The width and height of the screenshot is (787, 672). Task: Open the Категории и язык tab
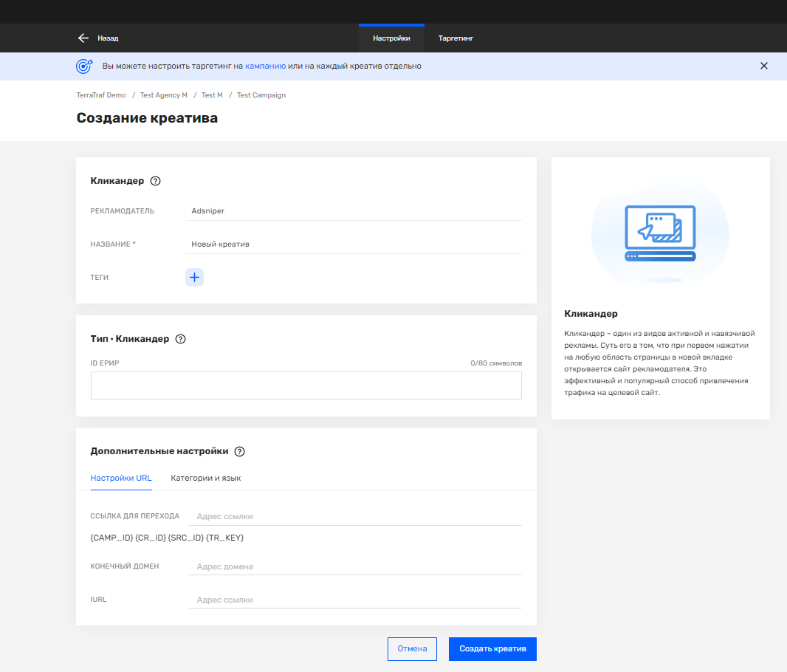click(x=206, y=479)
